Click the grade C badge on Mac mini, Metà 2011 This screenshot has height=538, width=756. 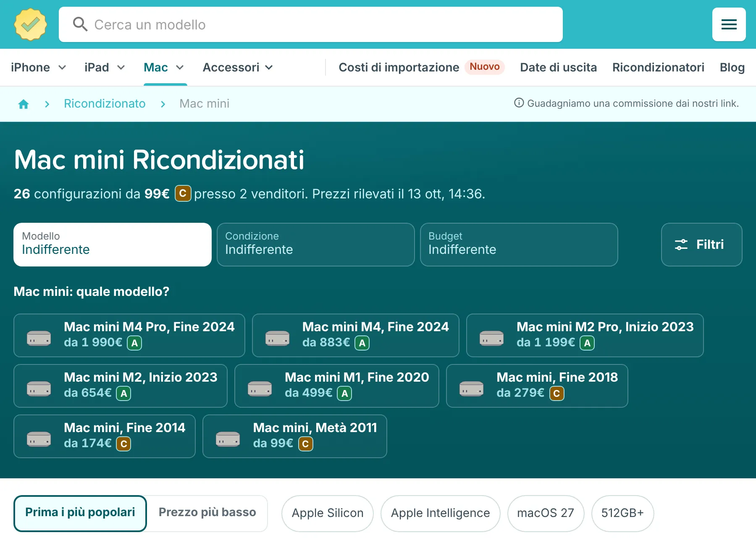pos(306,444)
